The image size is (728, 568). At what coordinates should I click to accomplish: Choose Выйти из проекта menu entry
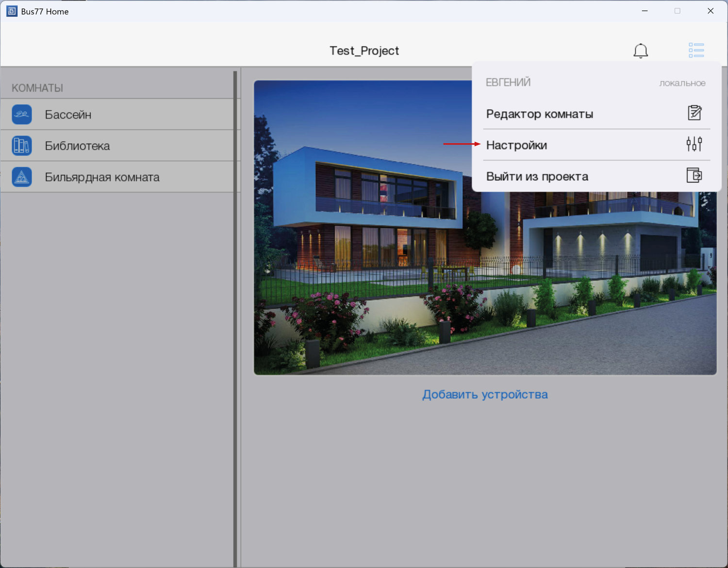tap(537, 176)
